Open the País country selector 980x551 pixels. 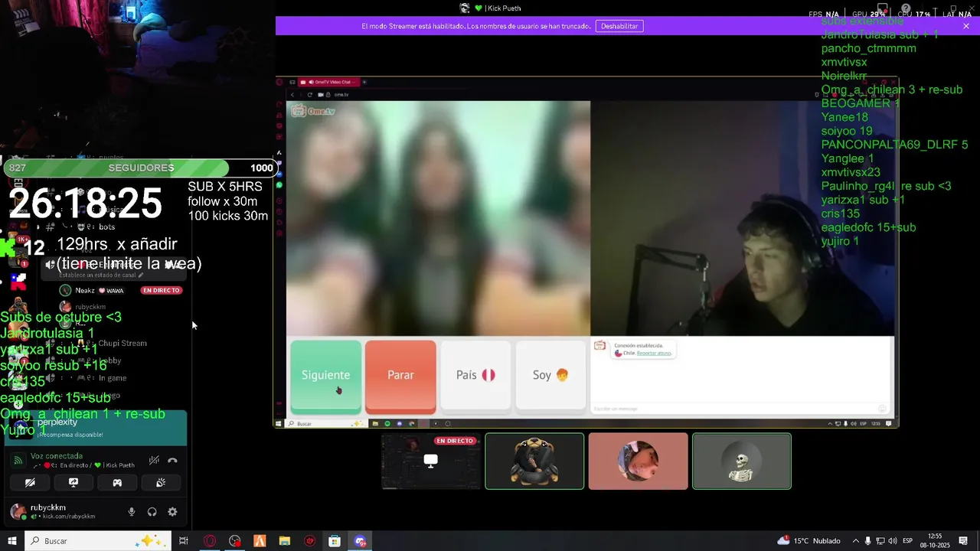(x=475, y=376)
